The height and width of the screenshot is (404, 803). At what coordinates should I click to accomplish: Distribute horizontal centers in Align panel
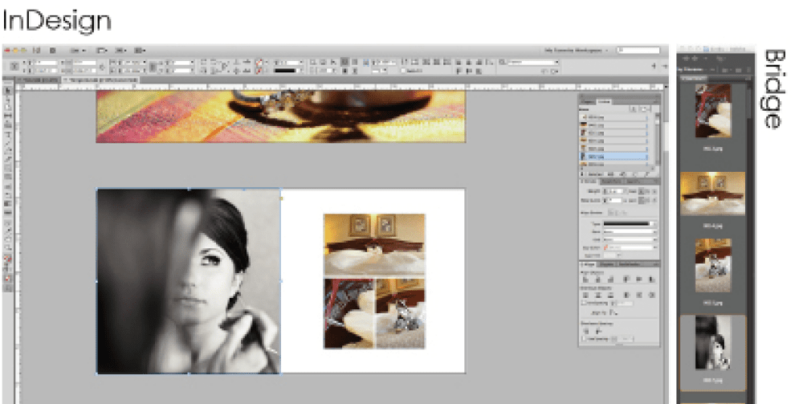click(639, 295)
